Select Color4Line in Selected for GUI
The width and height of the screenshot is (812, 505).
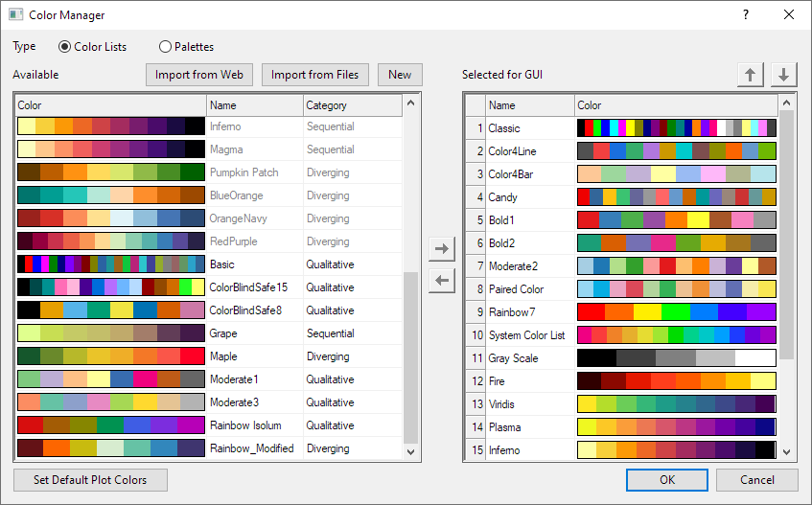(x=512, y=151)
